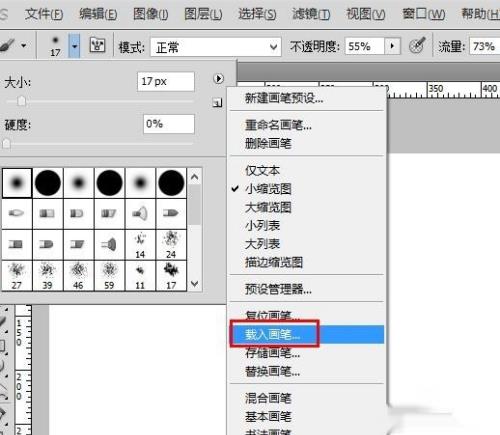Select the spatter brush labeled 24
The width and height of the screenshot is (500, 435).
(171, 245)
